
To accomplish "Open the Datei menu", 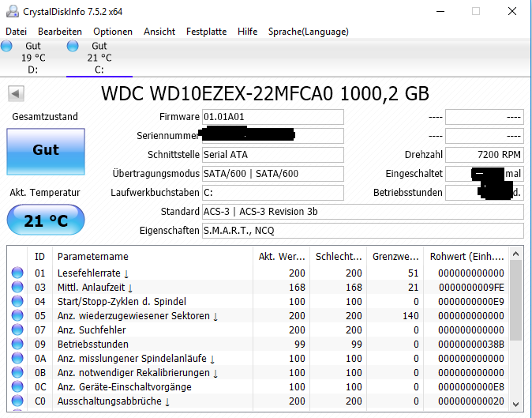I will (x=16, y=32).
